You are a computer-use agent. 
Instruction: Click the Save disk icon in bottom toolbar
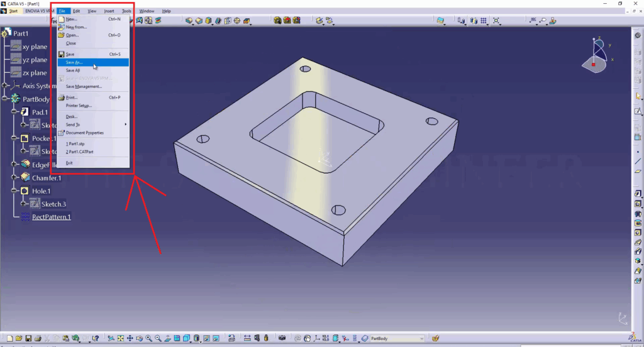click(x=28, y=338)
